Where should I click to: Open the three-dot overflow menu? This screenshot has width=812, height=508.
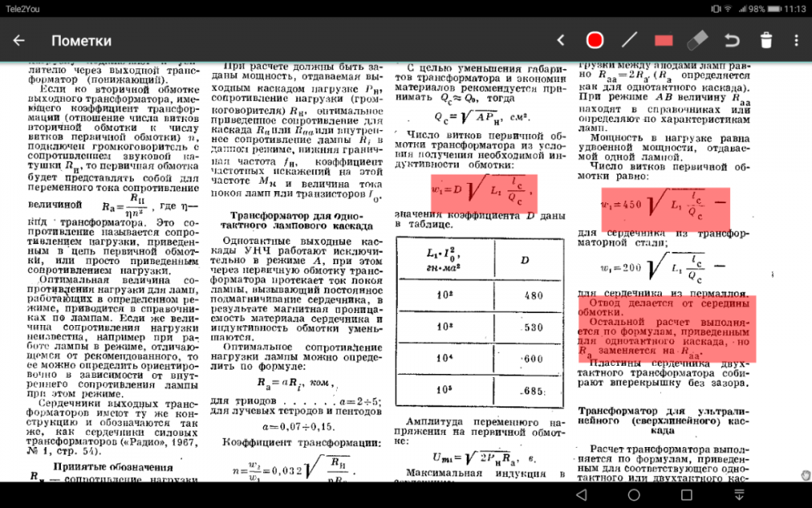pos(794,39)
